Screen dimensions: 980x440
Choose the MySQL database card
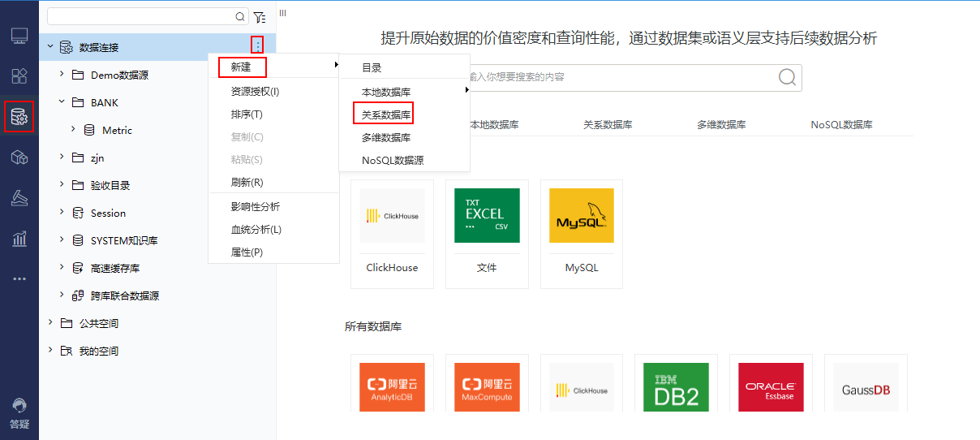coord(582,234)
